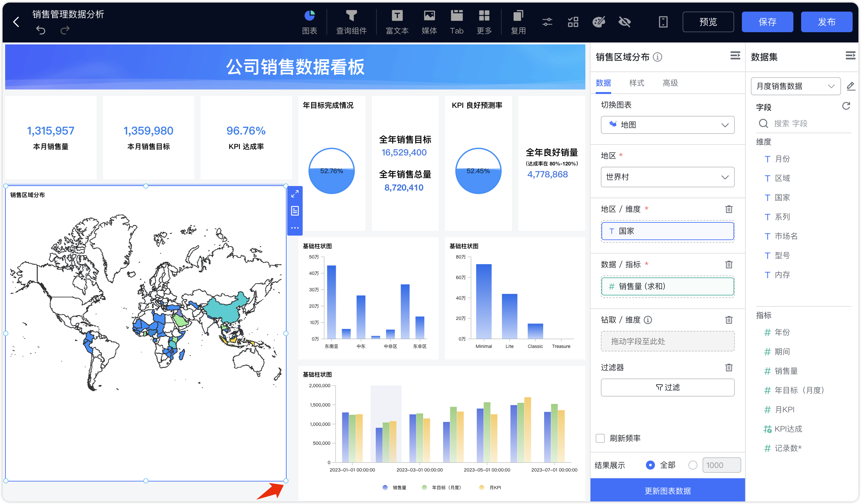Delete the 钻取 / 维度 field
This screenshot has height=504, width=861.
pyautogui.click(x=729, y=320)
